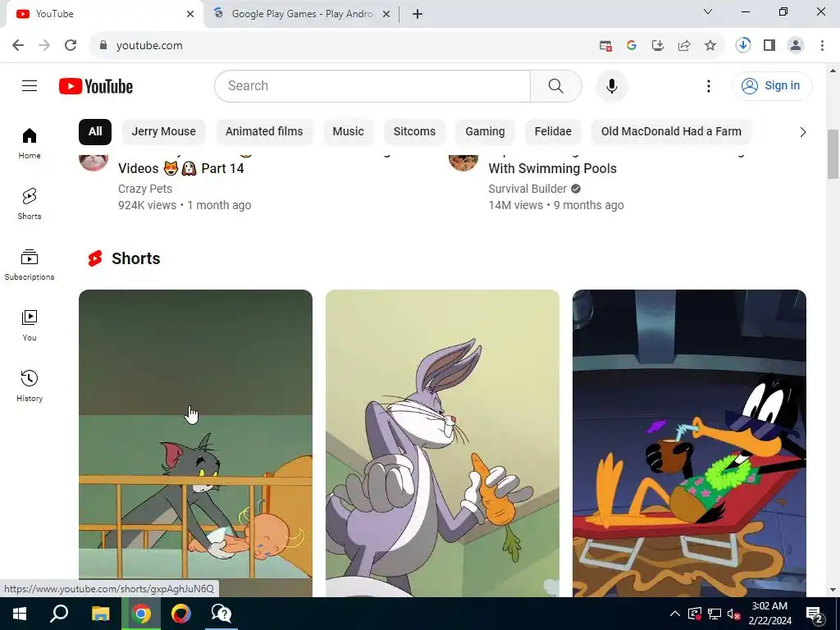Click into the YouTube search field
Viewport: 840px width, 630px height.
click(372, 85)
